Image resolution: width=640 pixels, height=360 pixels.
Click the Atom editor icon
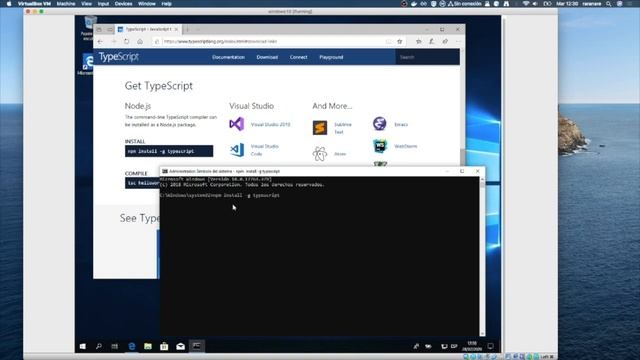320,154
